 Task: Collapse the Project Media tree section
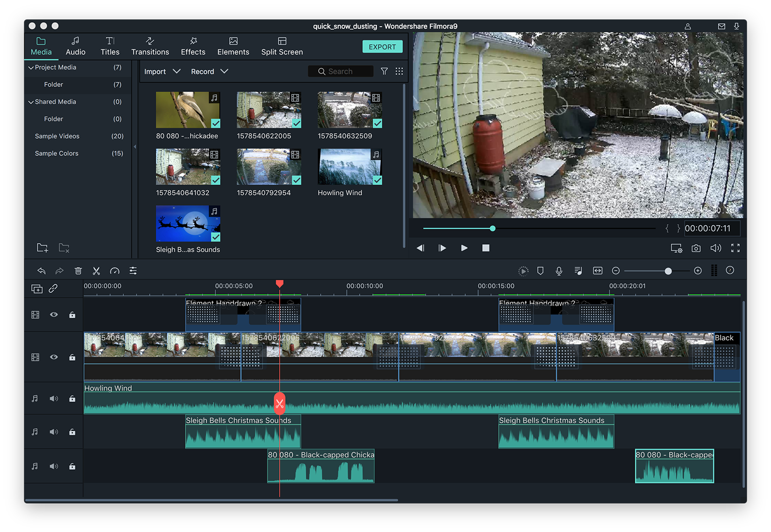click(31, 67)
